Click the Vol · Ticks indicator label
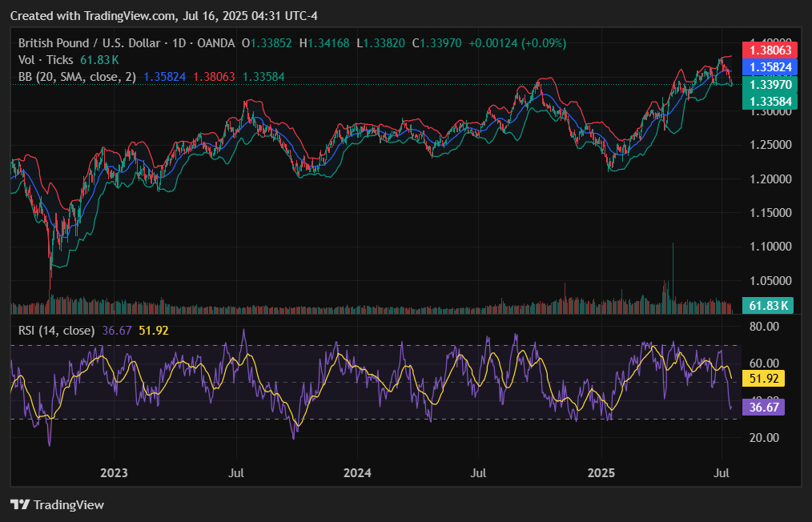The height and width of the screenshot is (522, 812). pyautogui.click(x=46, y=60)
